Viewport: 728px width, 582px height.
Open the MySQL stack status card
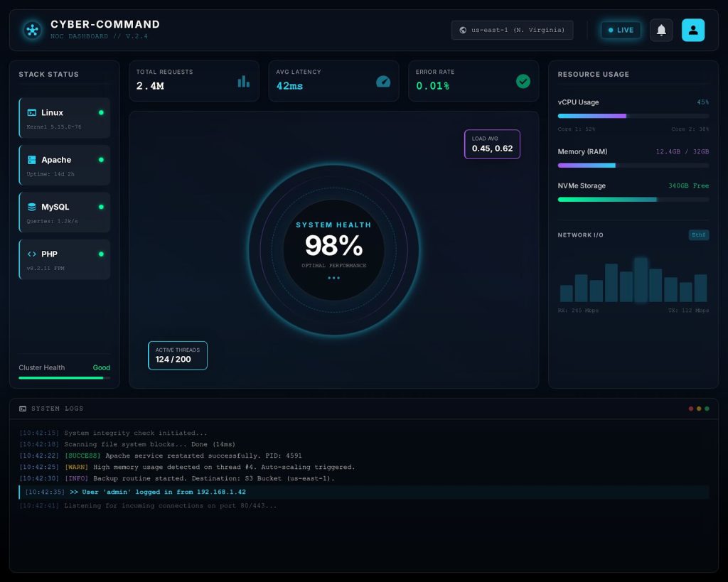(x=65, y=212)
